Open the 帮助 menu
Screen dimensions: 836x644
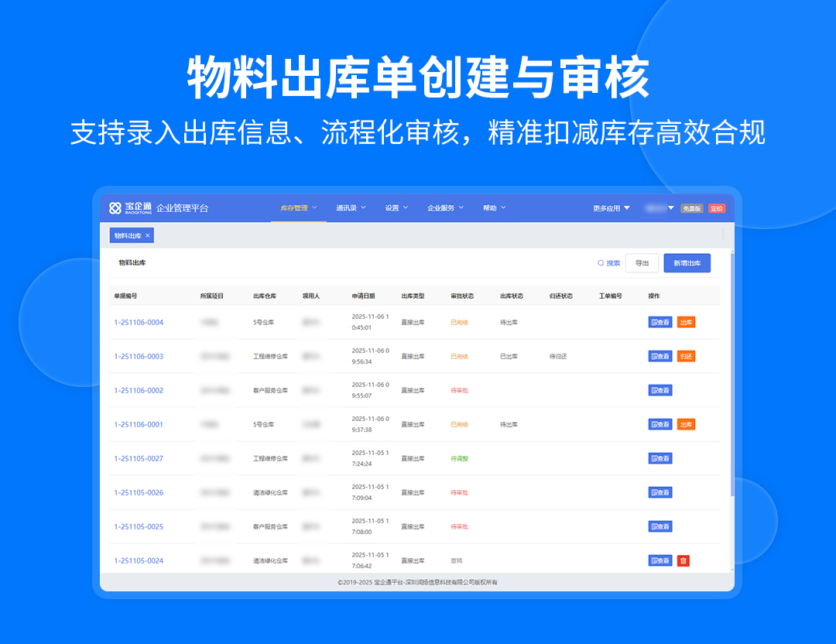coord(494,208)
